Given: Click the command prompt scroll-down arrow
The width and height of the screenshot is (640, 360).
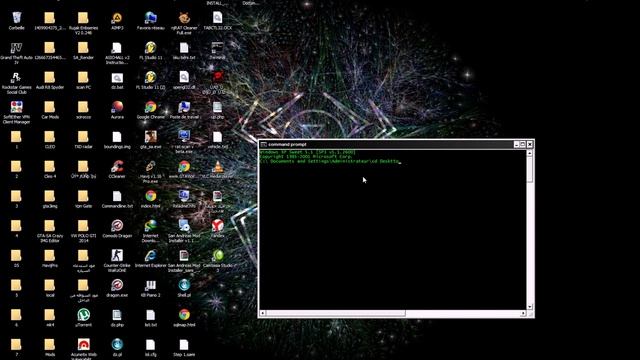Looking at the screenshot, I should (x=530, y=307).
